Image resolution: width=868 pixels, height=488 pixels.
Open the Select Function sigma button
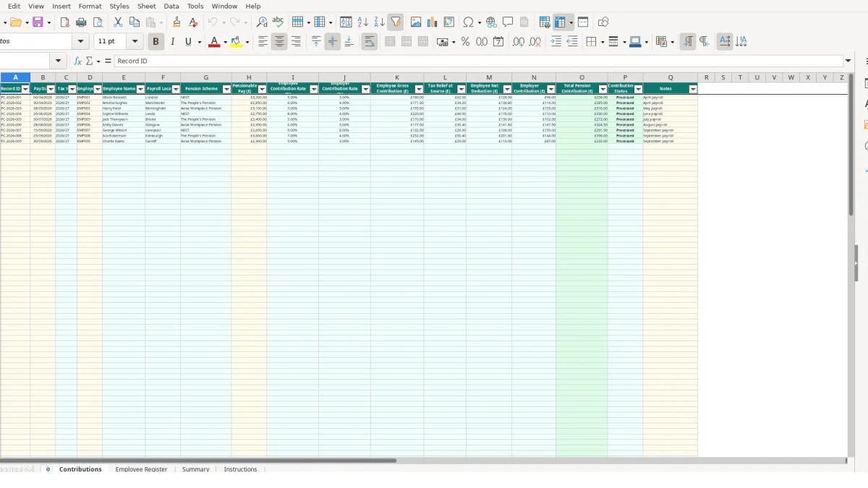(x=89, y=61)
